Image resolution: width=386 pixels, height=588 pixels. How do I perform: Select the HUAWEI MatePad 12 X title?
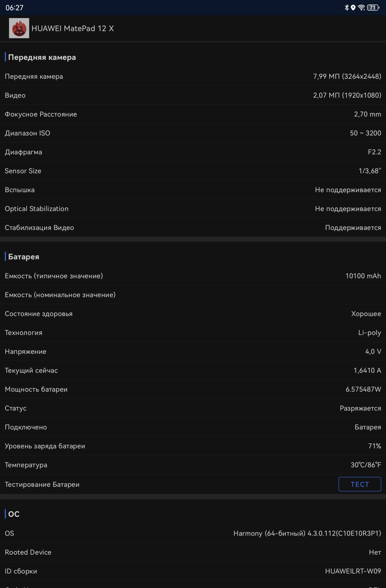coord(73,28)
